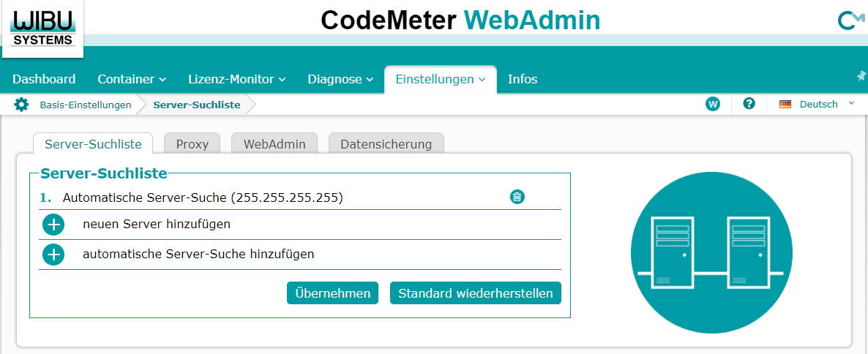
Task: Expand the Lizenz-Monitor menu
Action: click(x=237, y=79)
